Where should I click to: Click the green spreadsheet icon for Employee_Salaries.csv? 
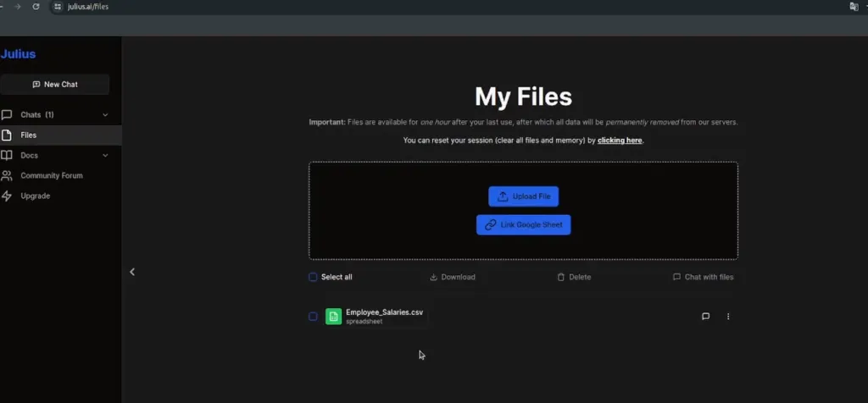pyautogui.click(x=333, y=317)
